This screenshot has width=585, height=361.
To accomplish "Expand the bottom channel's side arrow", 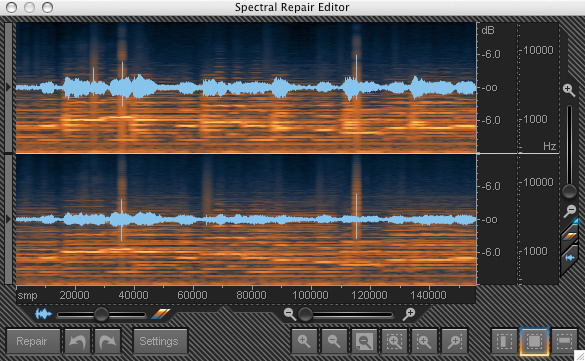I will click(8, 219).
